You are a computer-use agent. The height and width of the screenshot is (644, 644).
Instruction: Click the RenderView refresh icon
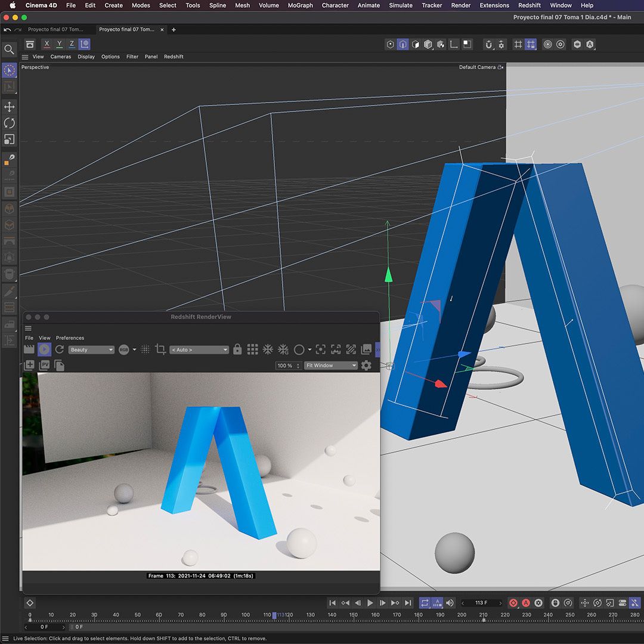click(x=60, y=349)
